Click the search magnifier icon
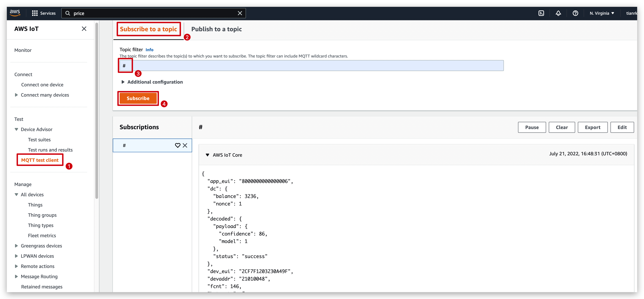This screenshot has width=644, height=299. coord(68,13)
